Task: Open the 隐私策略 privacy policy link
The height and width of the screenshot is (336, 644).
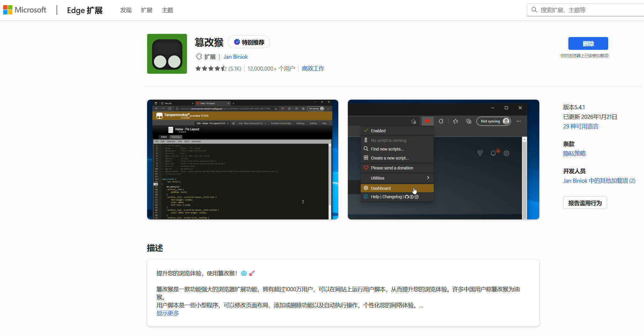Action: coord(574,154)
